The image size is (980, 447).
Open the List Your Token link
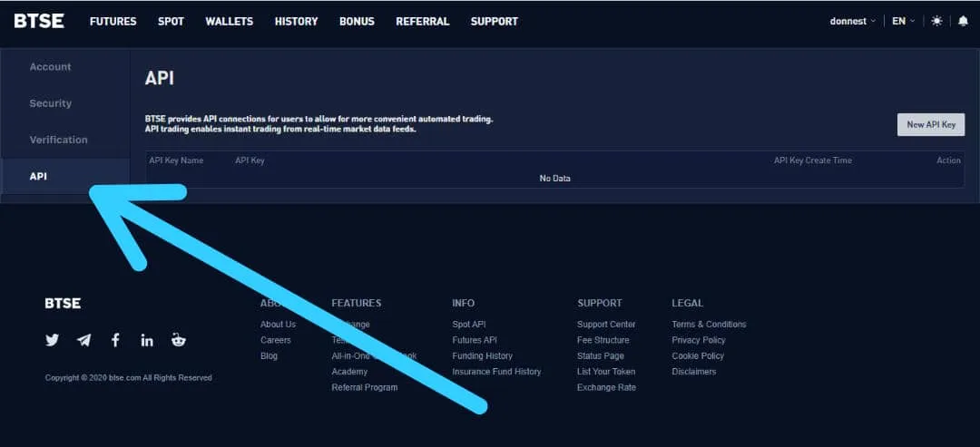tap(606, 372)
